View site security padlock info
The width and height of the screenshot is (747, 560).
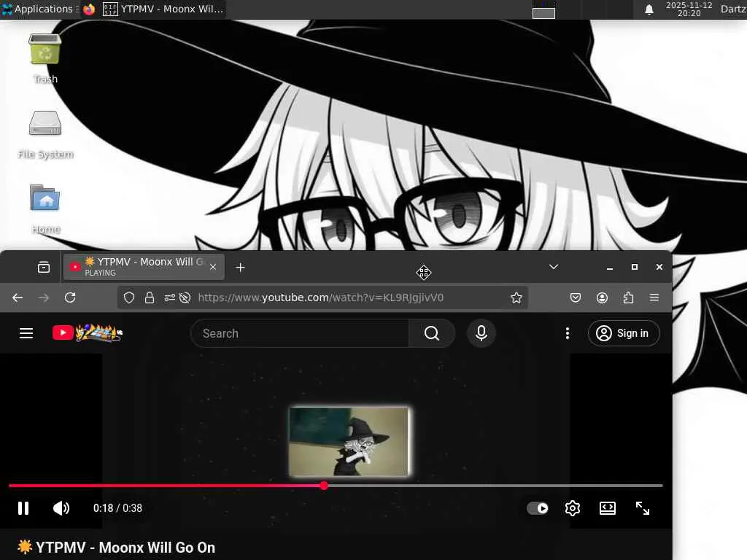tap(150, 297)
